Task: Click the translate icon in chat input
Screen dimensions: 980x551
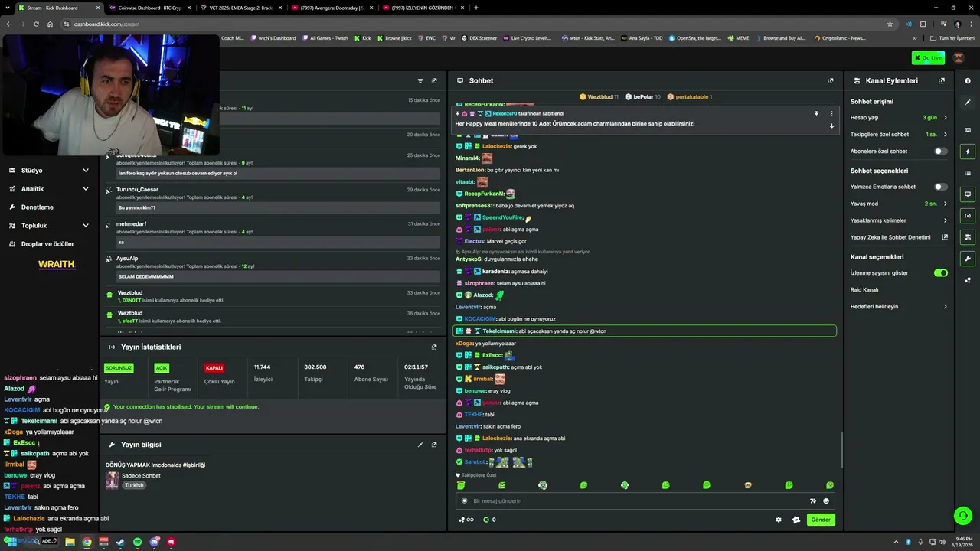Action: click(x=813, y=501)
